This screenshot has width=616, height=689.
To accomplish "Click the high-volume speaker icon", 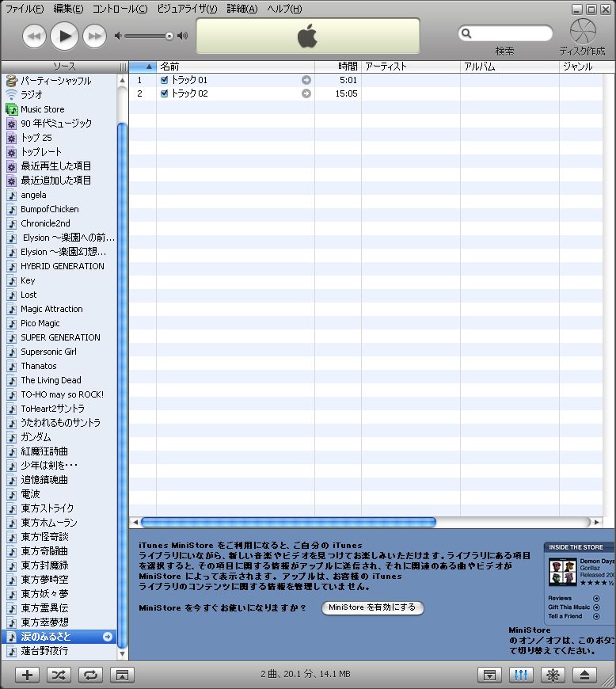I will pyautogui.click(x=182, y=36).
